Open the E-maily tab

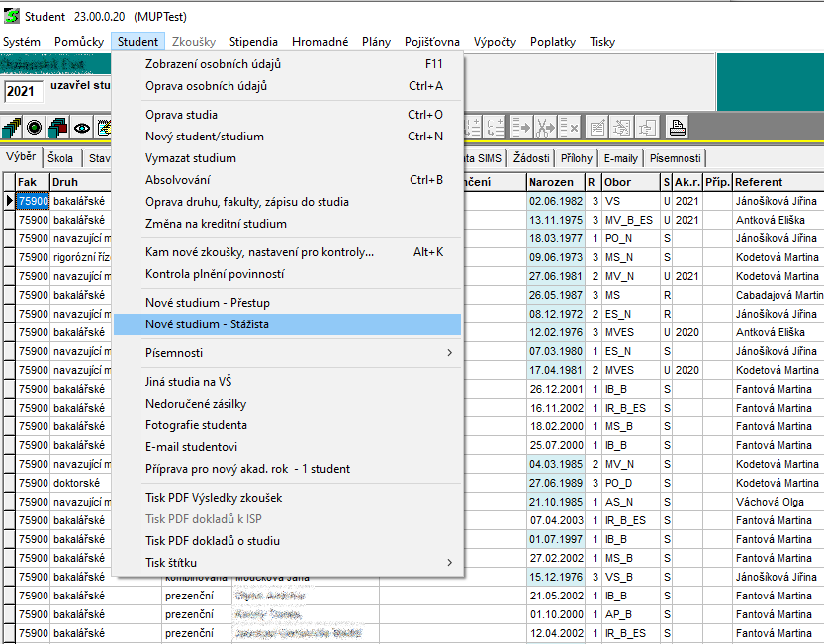(620, 158)
